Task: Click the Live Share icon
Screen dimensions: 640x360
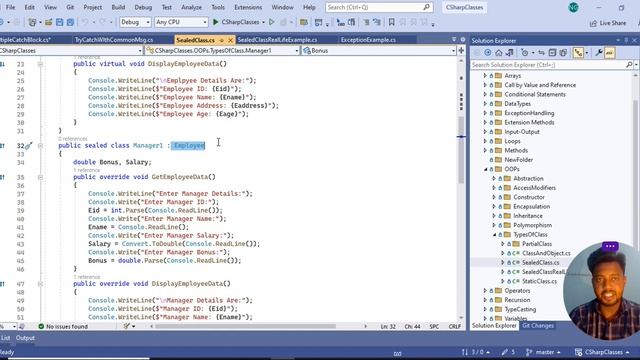Action: pos(593,23)
